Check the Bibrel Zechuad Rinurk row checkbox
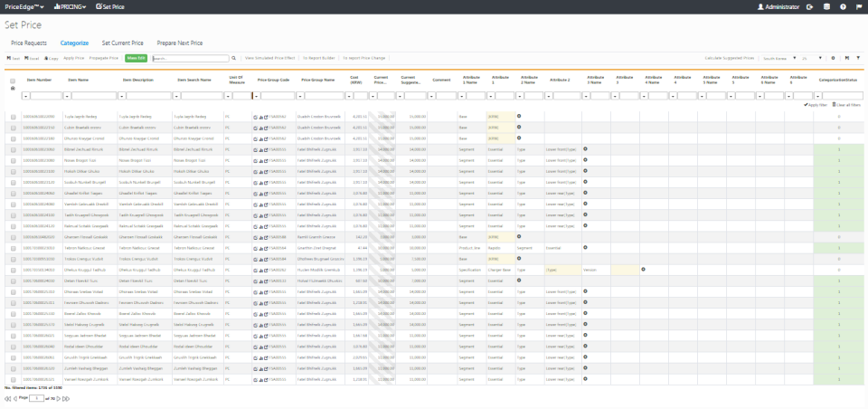Image resolution: width=868 pixels, height=409 pixels. point(13,149)
